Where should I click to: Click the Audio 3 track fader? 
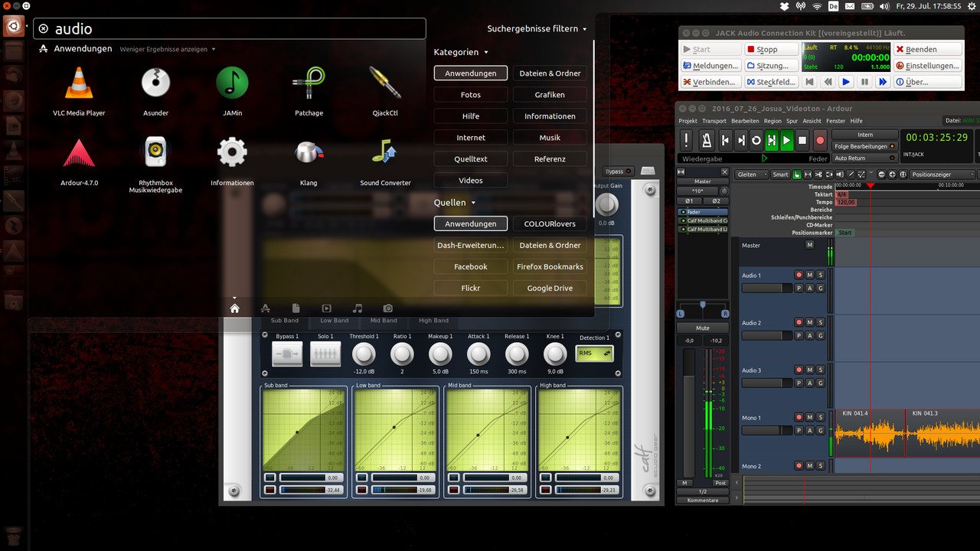[766, 383]
